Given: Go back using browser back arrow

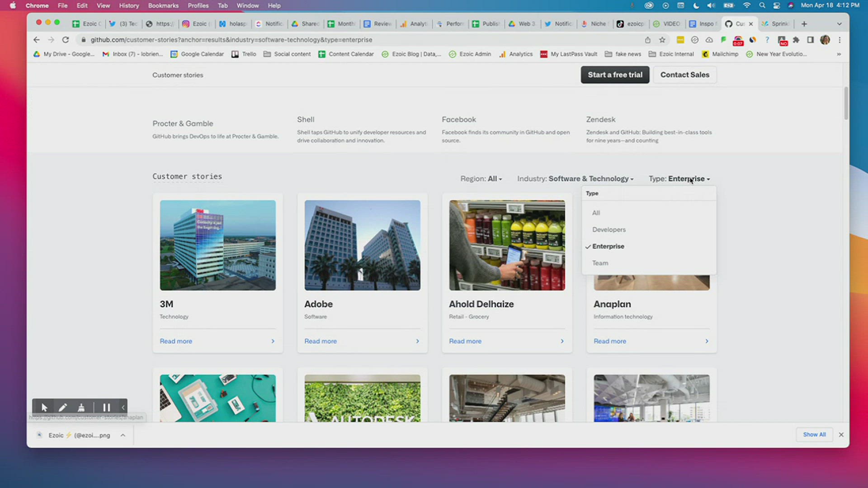Looking at the screenshot, I should [x=37, y=40].
